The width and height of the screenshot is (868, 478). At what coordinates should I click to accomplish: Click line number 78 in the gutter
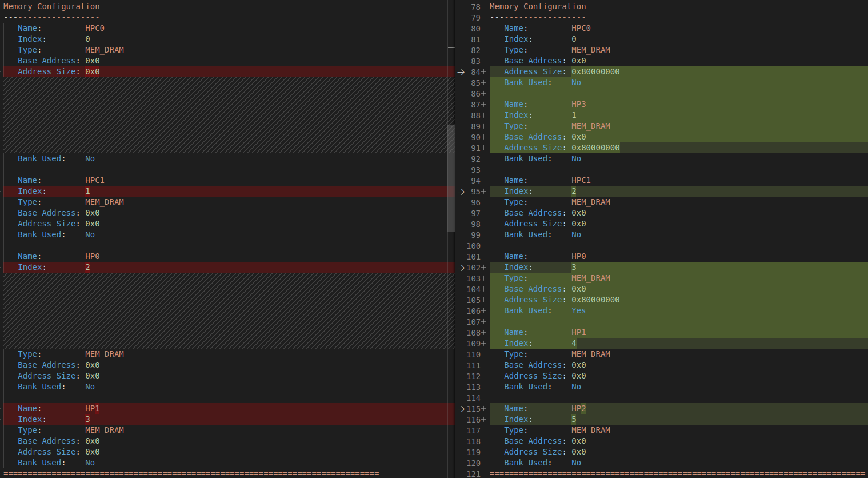pos(475,6)
